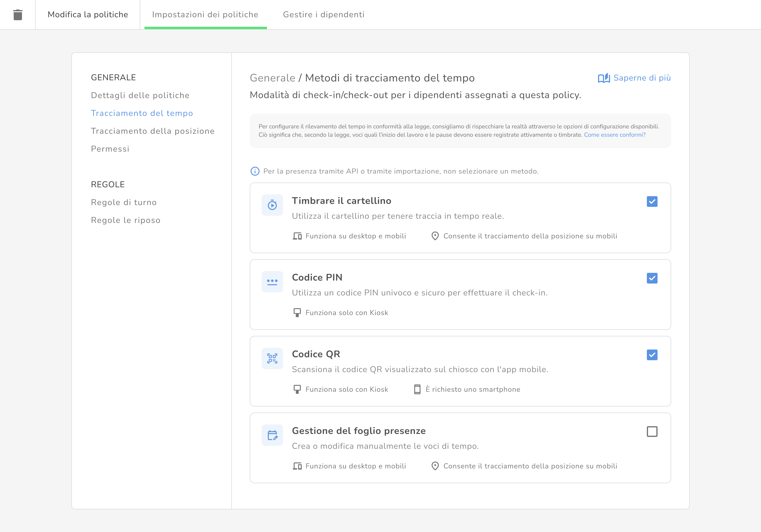The image size is (761, 532).
Task: Open Tracciamento della posizione in the sidebar
Action: pos(152,131)
